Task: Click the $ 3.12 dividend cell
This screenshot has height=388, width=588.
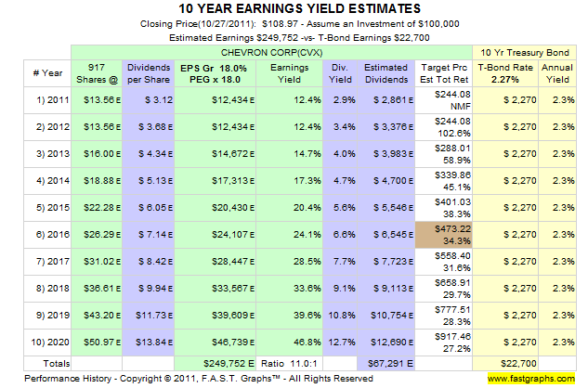Action: pos(148,100)
